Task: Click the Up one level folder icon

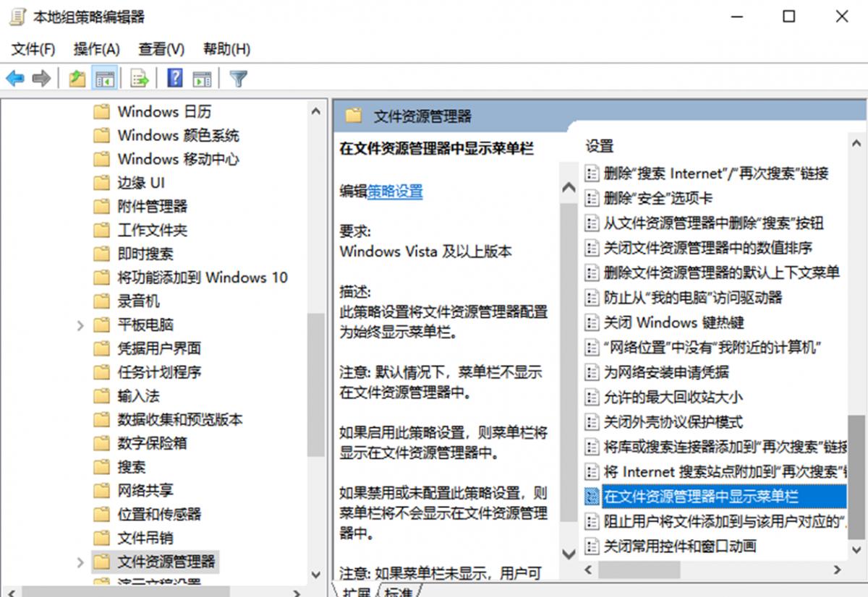Action: [x=77, y=77]
